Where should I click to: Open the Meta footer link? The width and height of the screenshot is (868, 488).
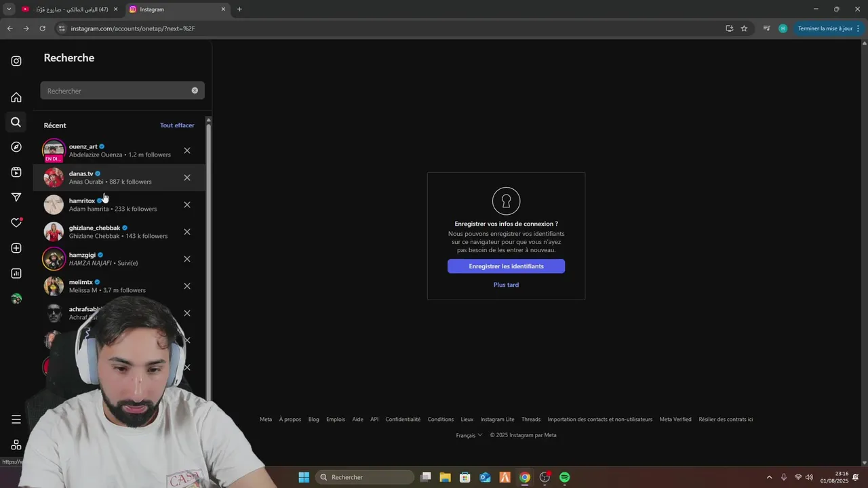(266, 419)
